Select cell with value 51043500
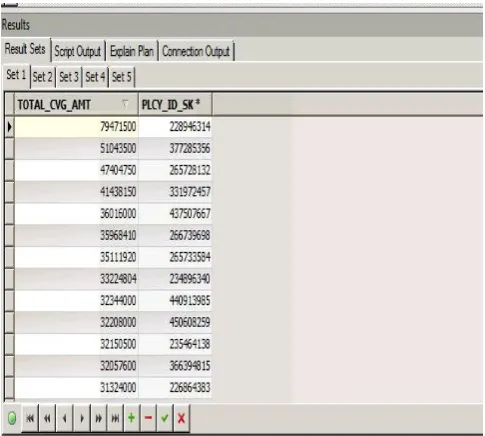485x436 pixels. point(76,148)
